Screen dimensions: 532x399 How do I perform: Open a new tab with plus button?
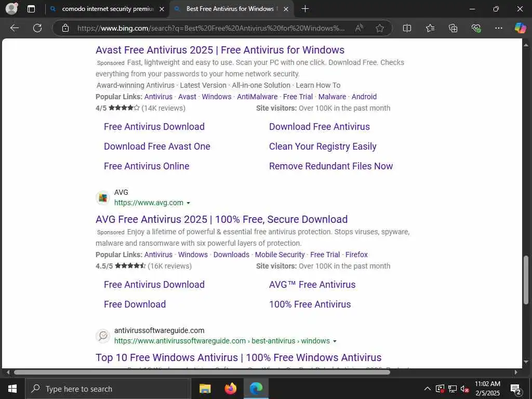(305, 9)
